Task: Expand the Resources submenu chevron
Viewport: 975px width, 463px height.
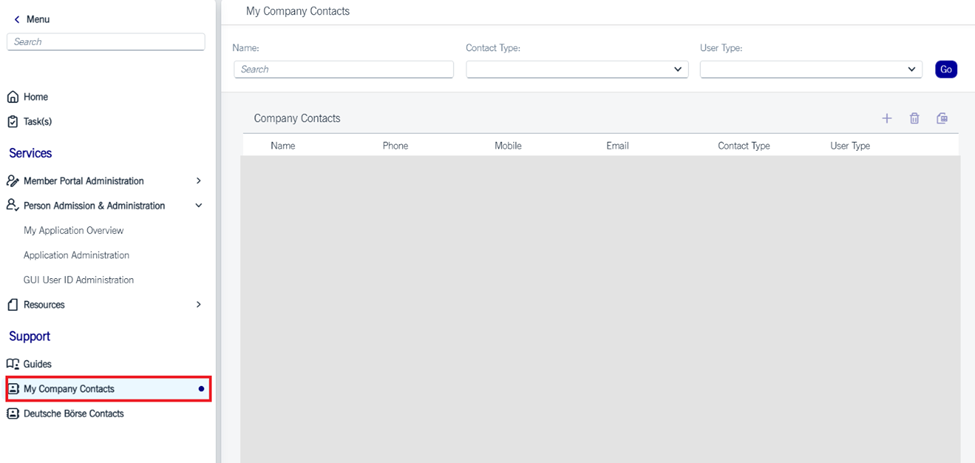Action: 198,304
